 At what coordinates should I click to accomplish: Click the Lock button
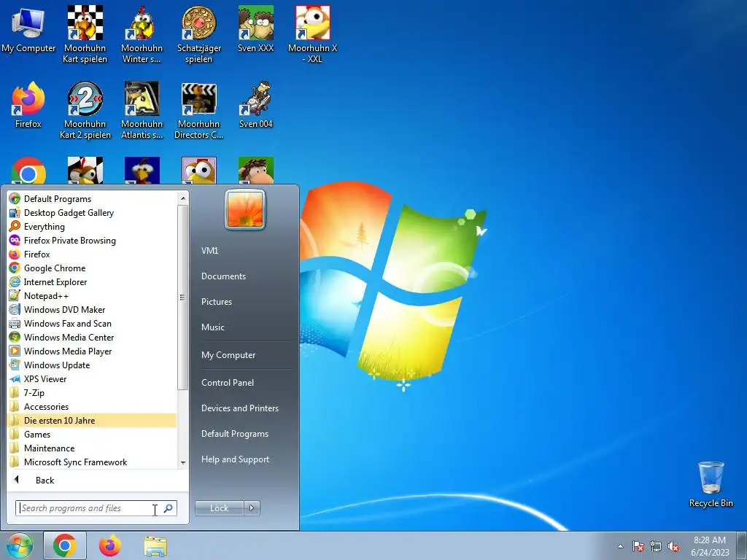(219, 508)
